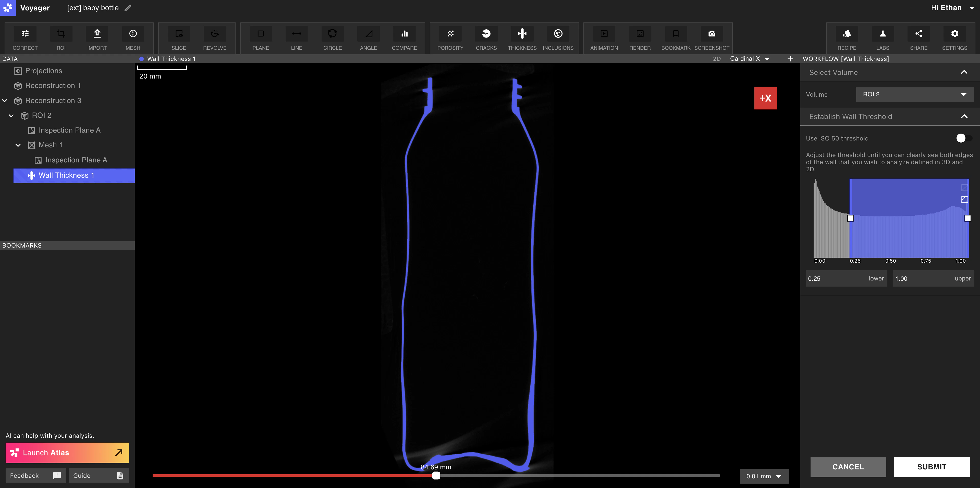This screenshot has width=980, height=488.
Task: Open the Volume selector showing ROI 2
Action: coord(915,94)
